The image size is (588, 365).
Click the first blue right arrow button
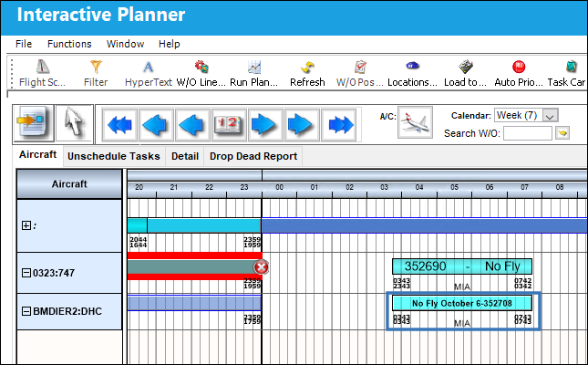pos(265,125)
